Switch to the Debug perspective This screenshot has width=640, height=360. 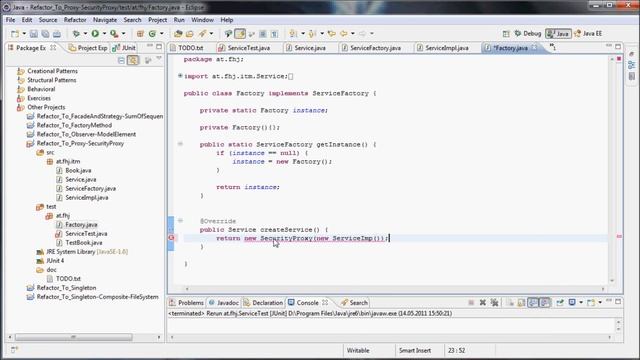tap(528, 33)
